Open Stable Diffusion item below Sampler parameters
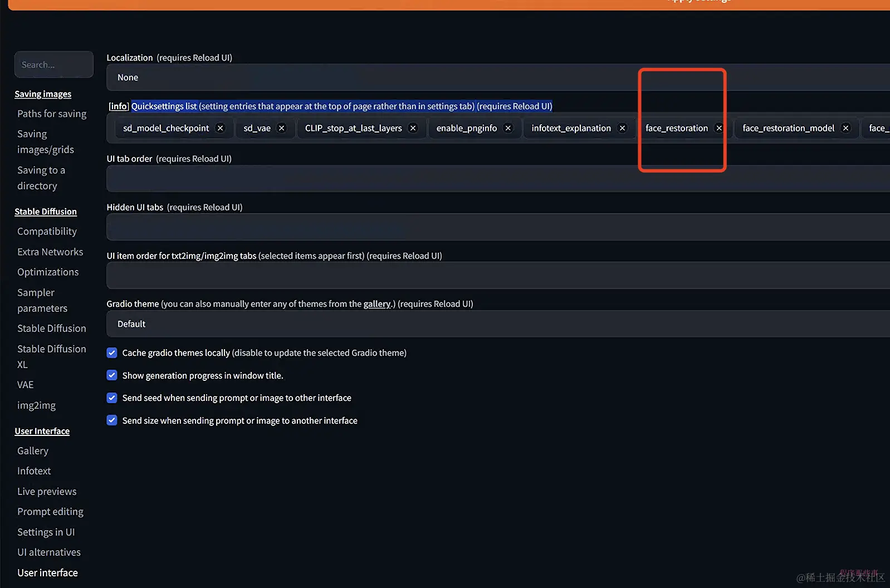The width and height of the screenshot is (890, 588). click(x=52, y=329)
